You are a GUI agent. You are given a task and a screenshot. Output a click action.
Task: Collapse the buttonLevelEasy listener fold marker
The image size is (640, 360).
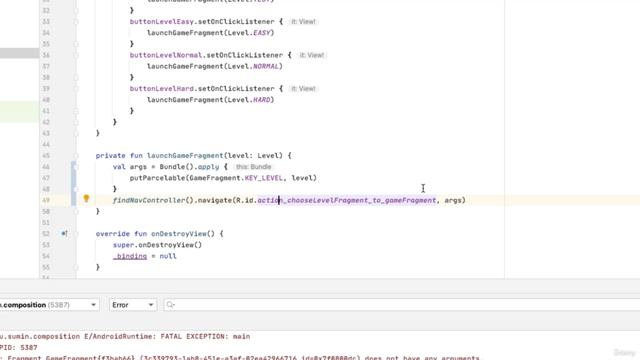pos(76,22)
